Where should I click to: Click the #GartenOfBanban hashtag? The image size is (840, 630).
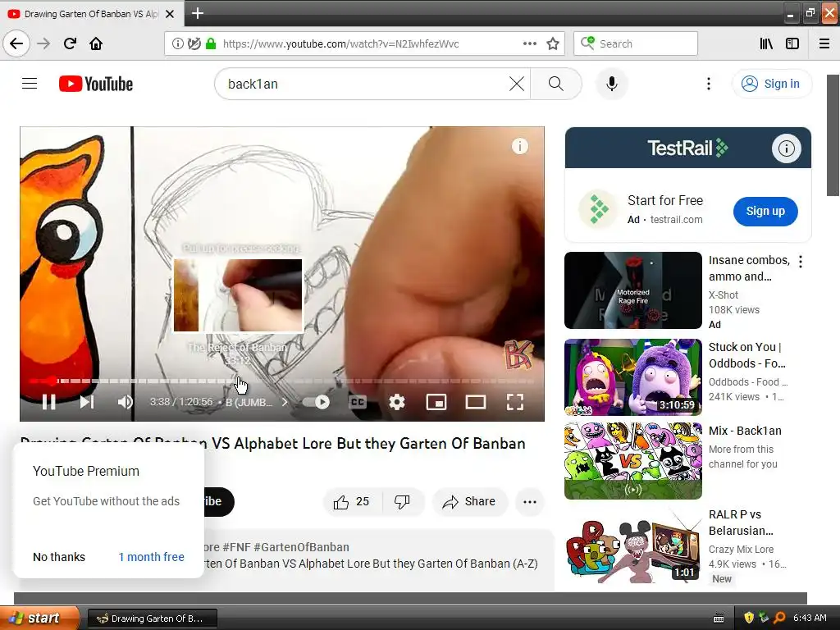[301, 547]
